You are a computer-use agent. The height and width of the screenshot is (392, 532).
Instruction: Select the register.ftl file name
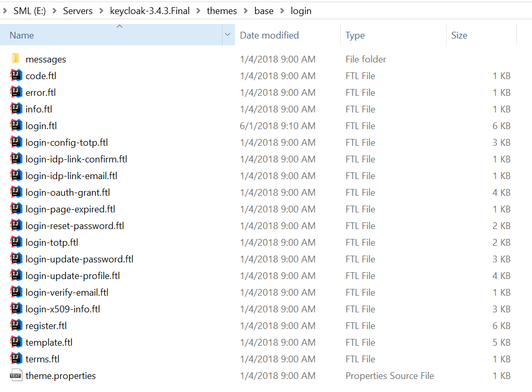46,325
